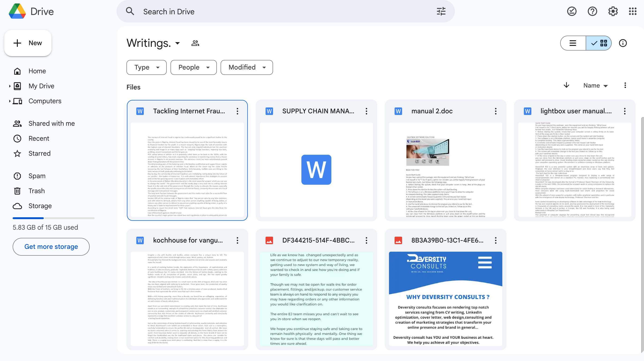This screenshot has height=361, width=644.
Task: Switch to grid layout view
Action: click(599, 43)
